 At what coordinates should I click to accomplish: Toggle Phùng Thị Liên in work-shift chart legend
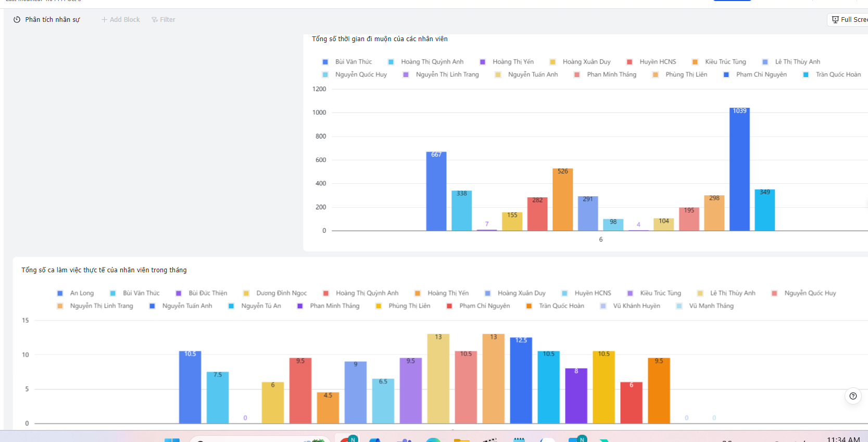[x=403, y=306]
